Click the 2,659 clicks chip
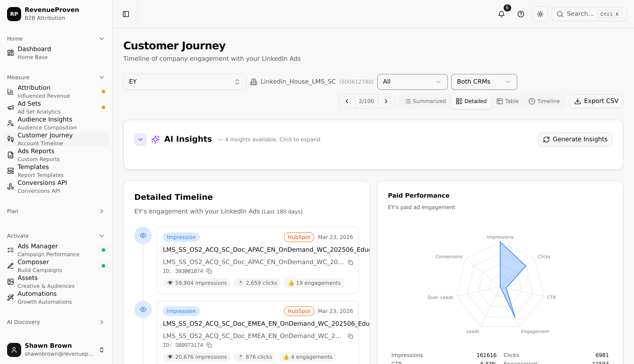634x364 pixels. (x=257, y=283)
